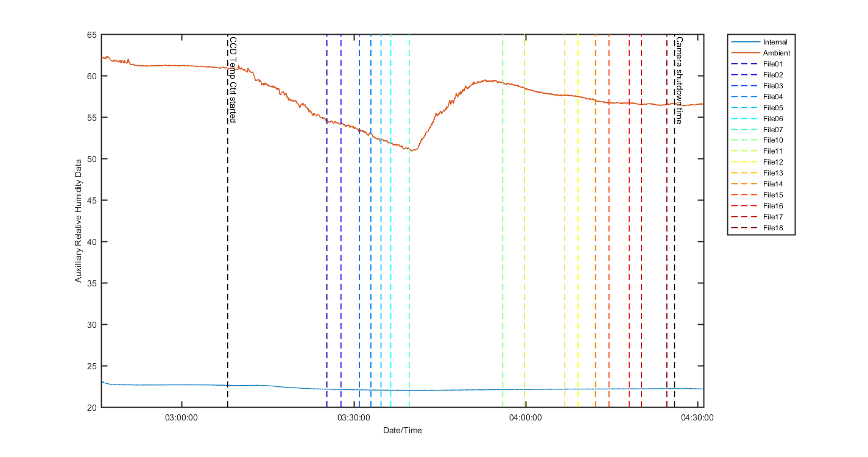Click the File17 legend label
The image size is (868, 457).
tap(773, 217)
